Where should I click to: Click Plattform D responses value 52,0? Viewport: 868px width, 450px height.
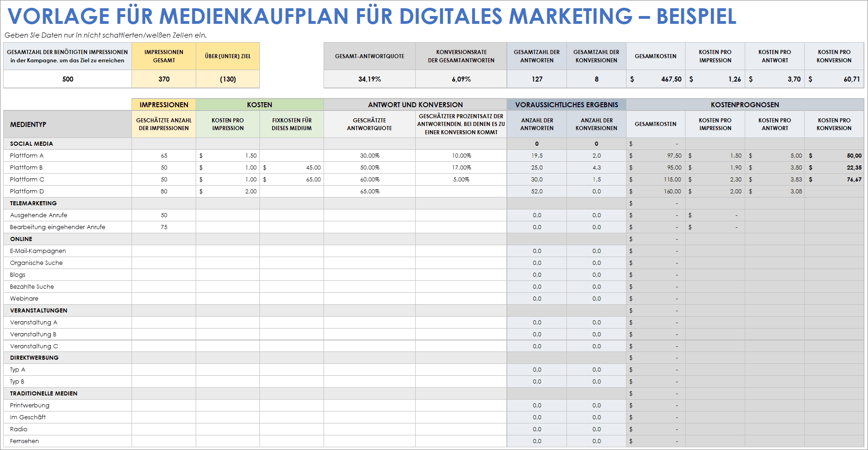coord(537,191)
